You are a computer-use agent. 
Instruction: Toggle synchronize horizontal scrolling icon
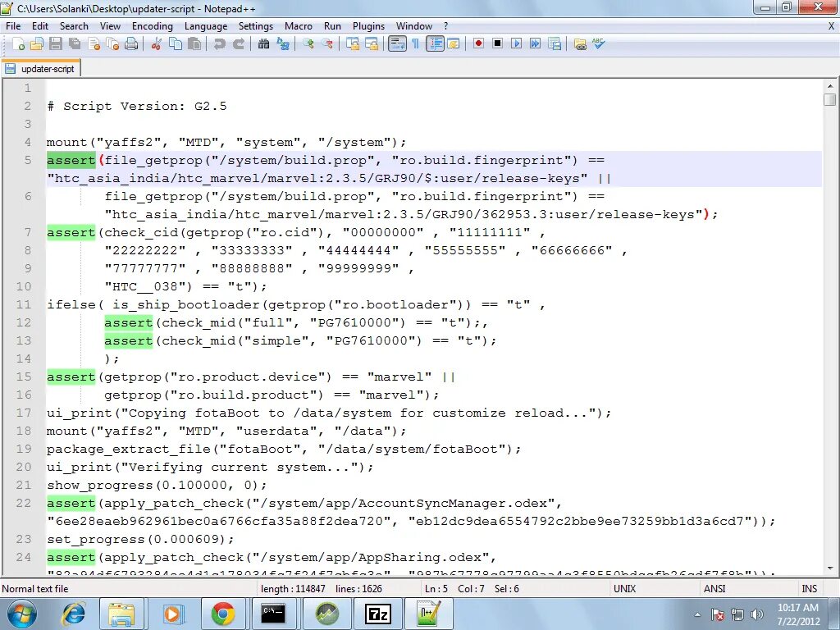pos(372,44)
